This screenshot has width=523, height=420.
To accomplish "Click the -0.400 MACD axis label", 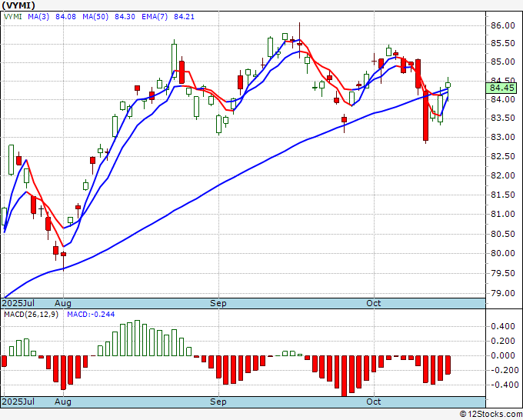I will click(x=503, y=385).
